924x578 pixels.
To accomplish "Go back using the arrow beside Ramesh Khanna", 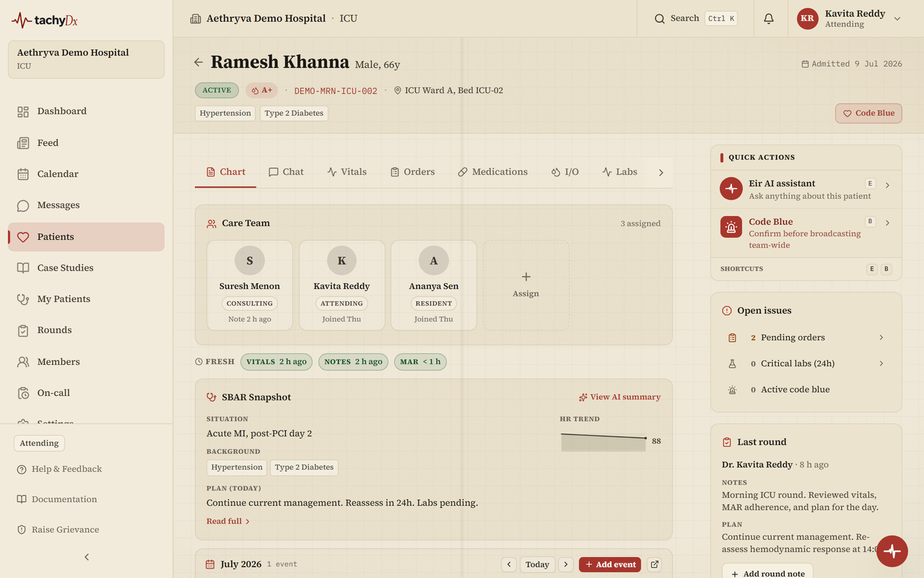I will (199, 62).
